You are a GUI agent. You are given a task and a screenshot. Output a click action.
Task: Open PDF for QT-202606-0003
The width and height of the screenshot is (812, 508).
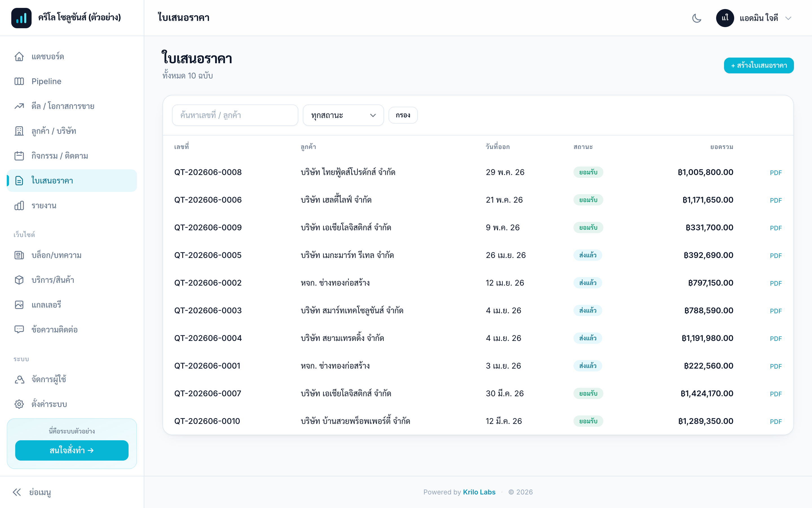click(775, 311)
